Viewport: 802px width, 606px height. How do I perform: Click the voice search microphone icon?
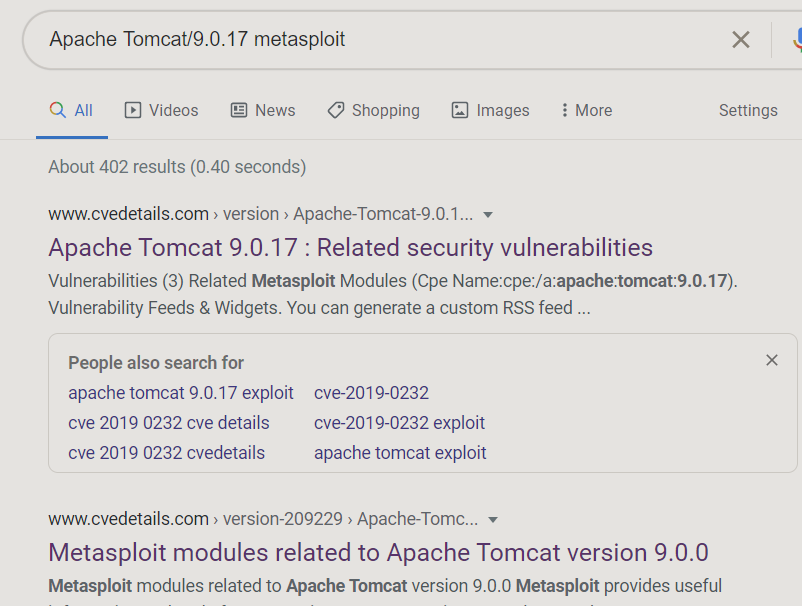tap(797, 40)
